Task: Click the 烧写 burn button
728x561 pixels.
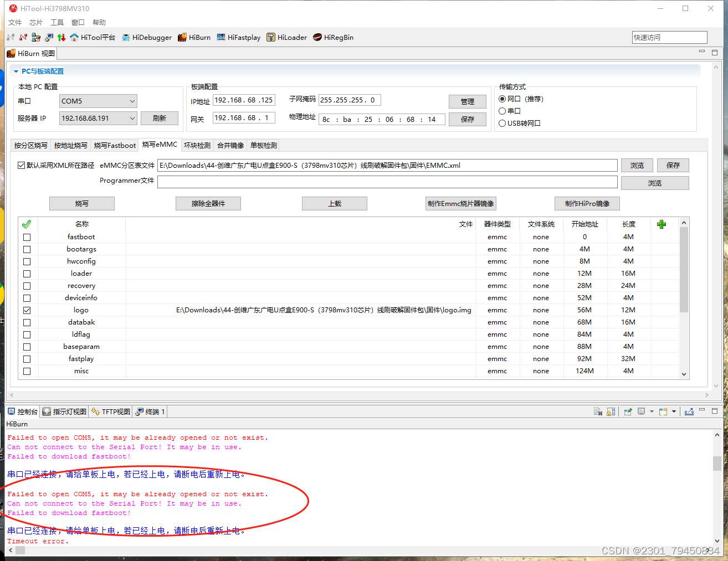Action: pos(82,204)
